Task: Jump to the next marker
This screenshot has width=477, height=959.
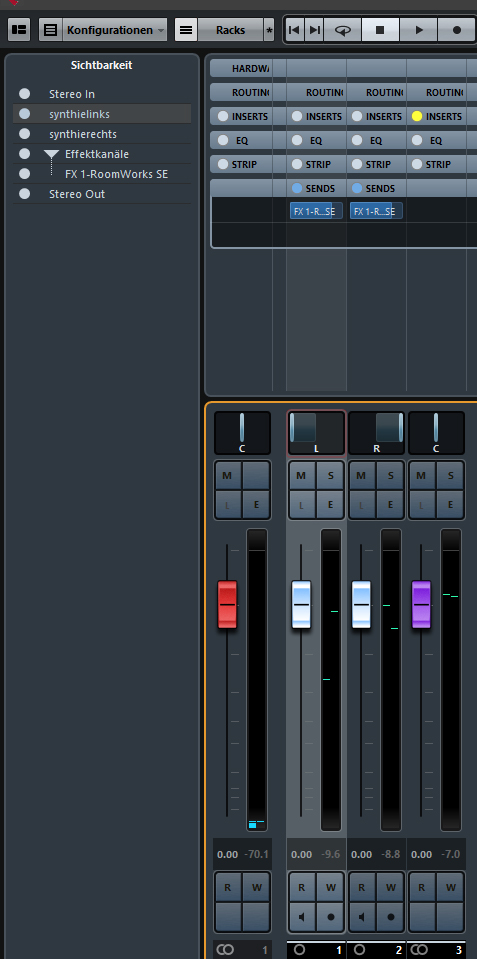Action: (314, 29)
